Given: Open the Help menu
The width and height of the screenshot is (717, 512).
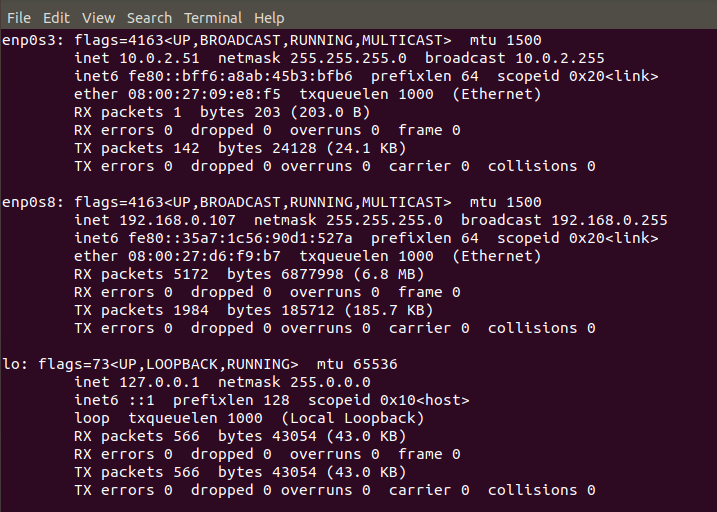Looking at the screenshot, I should (x=269, y=18).
